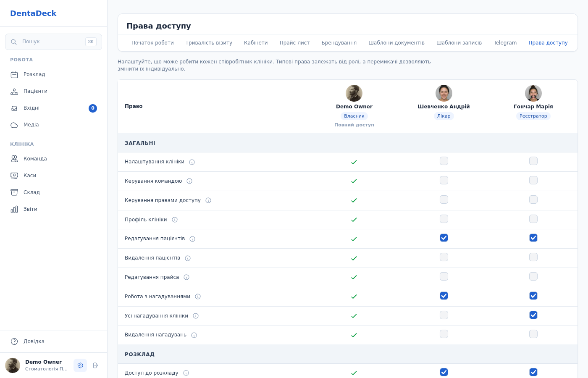
Task: Open the Telegram tab
Action: coord(505,43)
